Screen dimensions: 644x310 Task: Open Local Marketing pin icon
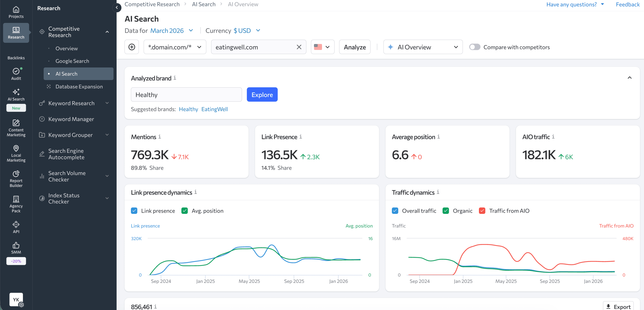16,148
